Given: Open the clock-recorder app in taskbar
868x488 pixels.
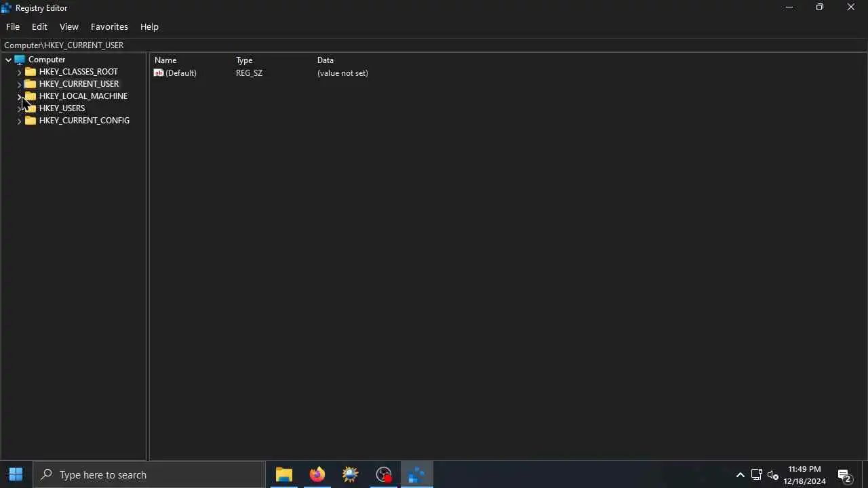Looking at the screenshot, I should point(384,474).
